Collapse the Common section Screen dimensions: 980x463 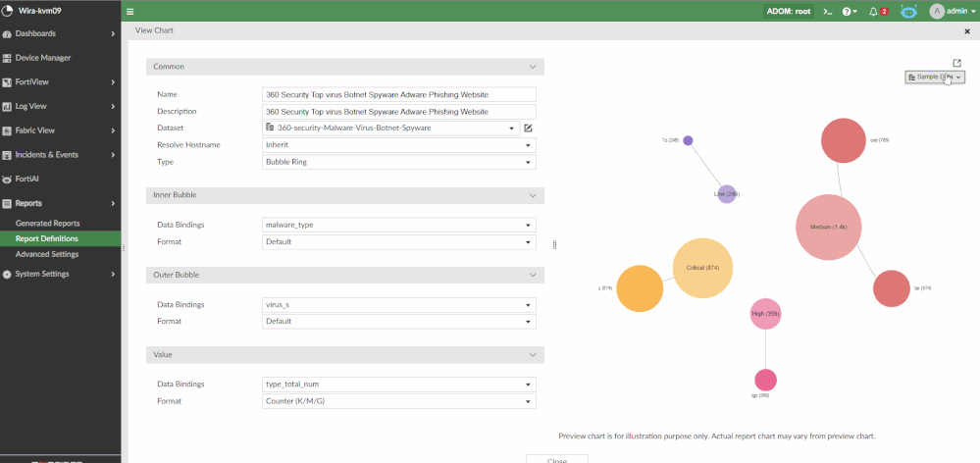[533, 67]
